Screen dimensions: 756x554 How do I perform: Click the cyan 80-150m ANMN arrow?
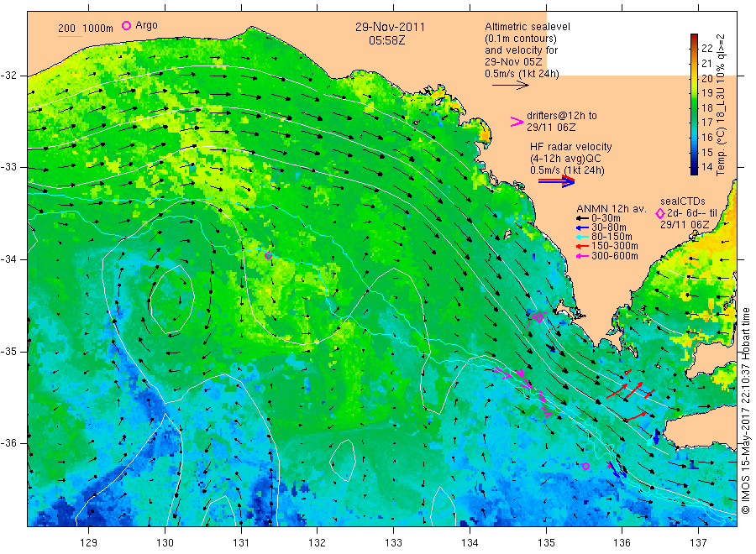(x=582, y=237)
